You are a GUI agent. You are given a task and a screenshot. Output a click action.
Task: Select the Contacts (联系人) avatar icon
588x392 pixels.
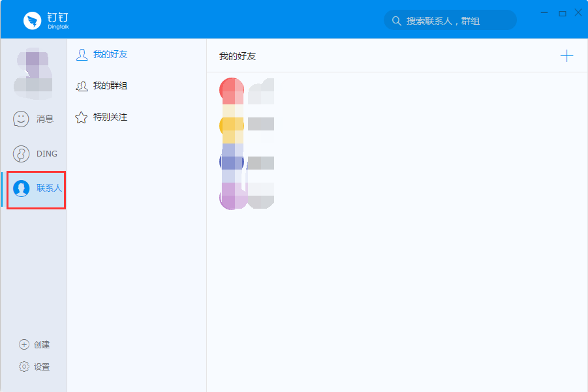(22, 188)
